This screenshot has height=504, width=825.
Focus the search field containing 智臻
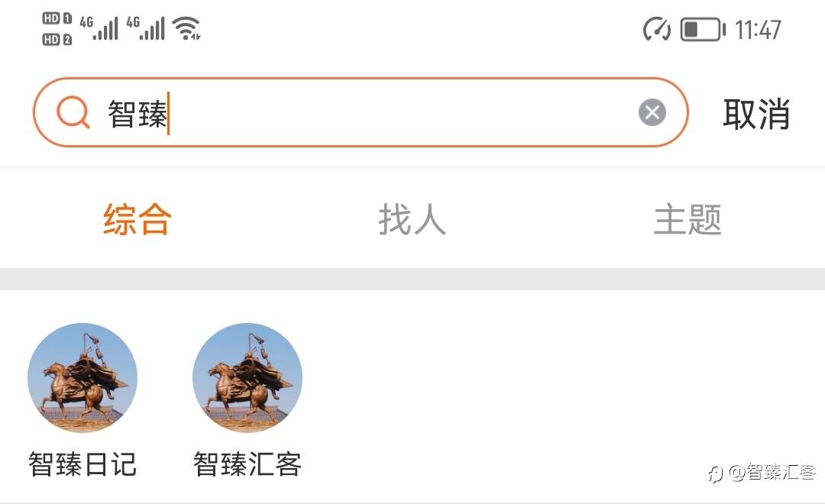point(361,112)
